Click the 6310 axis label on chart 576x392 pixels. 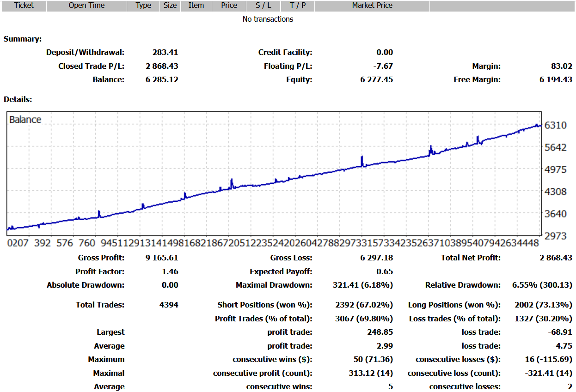point(555,125)
